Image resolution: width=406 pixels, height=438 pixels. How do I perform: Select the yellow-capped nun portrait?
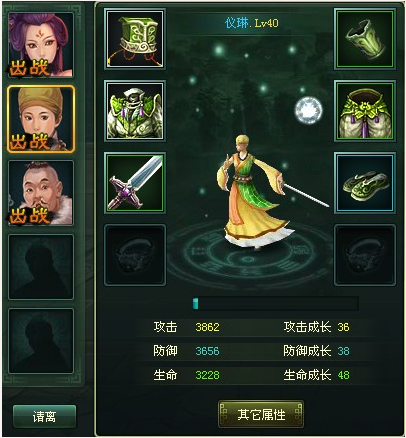[41, 119]
